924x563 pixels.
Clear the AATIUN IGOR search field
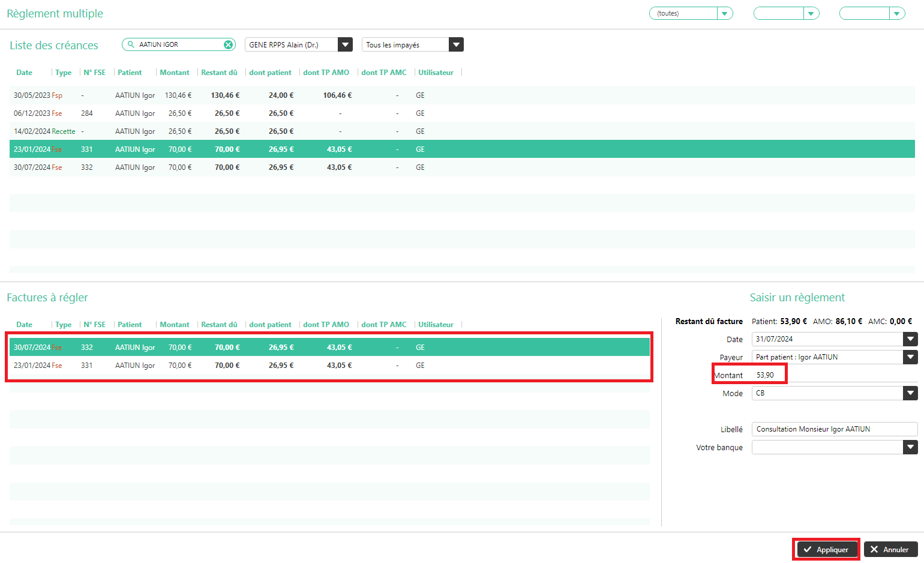228,44
